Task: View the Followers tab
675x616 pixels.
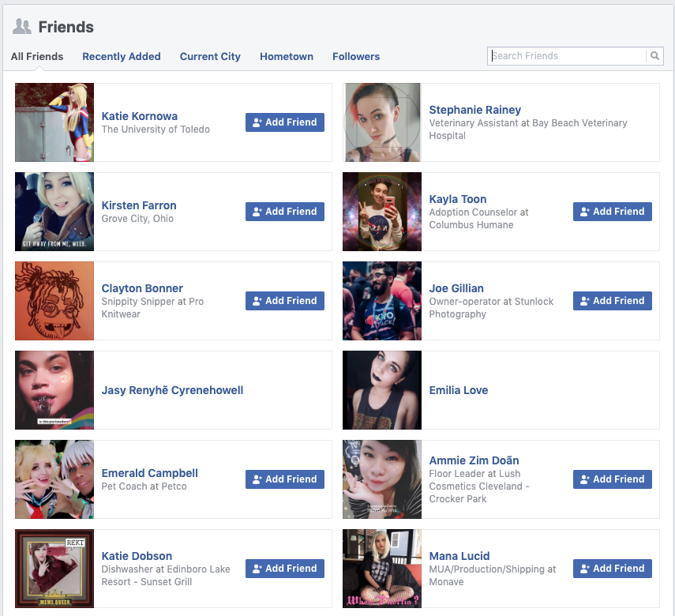Action: coord(356,56)
